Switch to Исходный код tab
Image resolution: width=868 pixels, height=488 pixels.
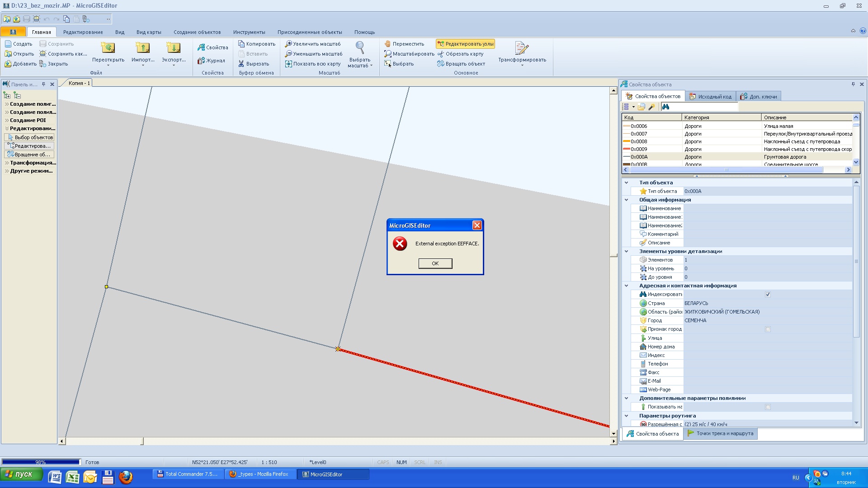[x=710, y=96]
